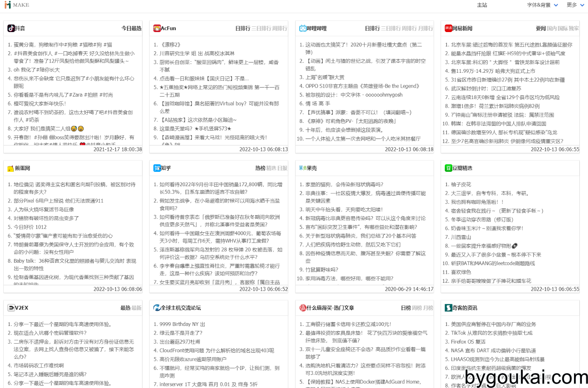Click the 煎蛋网 yellow icon
588x388 pixels.
click(11, 168)
